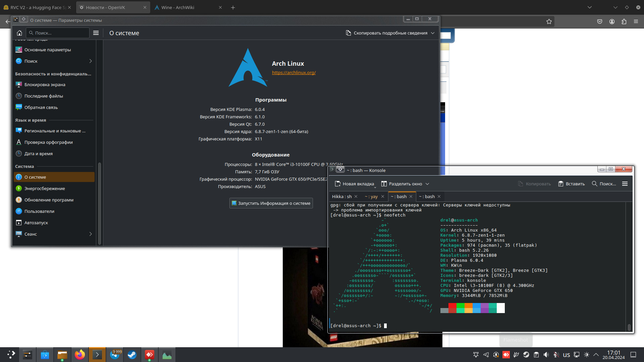Click the Поиск search field in settings
The width and height of the screenshot is (644, 362).
(58, 33)
